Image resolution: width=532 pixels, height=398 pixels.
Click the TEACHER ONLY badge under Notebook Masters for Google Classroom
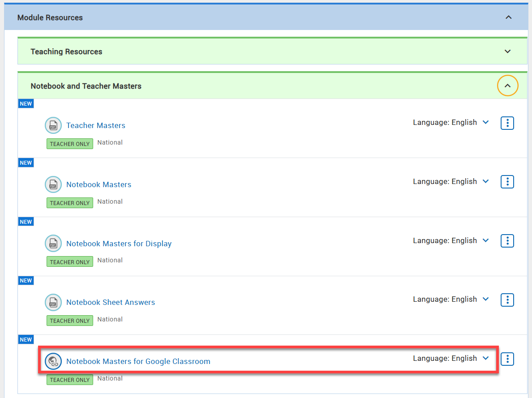coord(69,380)
